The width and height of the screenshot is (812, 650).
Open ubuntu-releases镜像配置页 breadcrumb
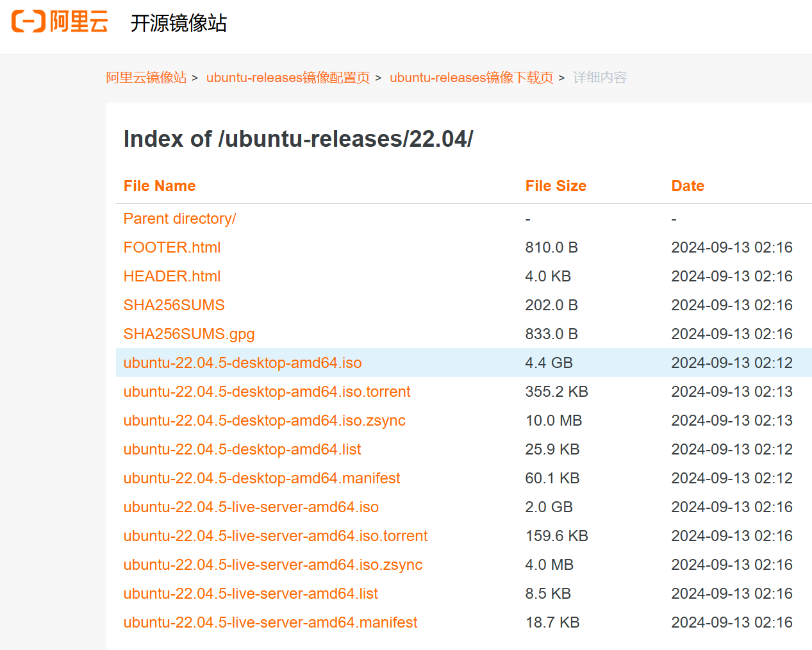click(x=288, y=78)
